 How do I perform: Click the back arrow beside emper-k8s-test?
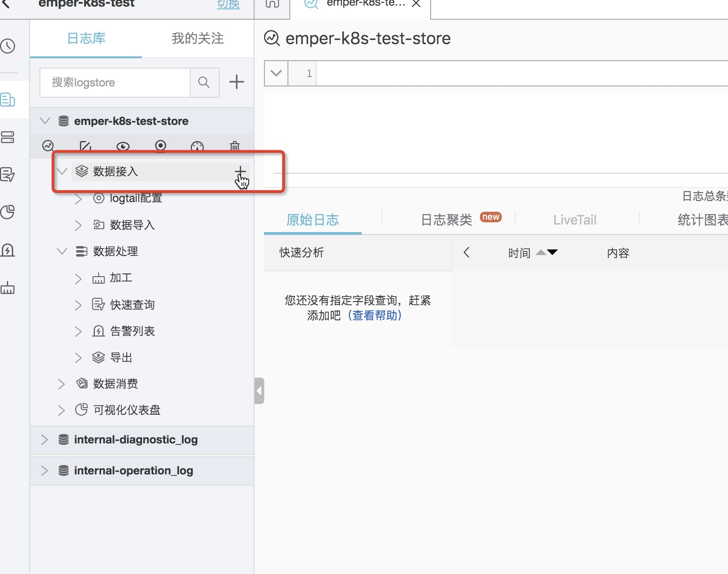pyautogui.click(x=6, y=4)
